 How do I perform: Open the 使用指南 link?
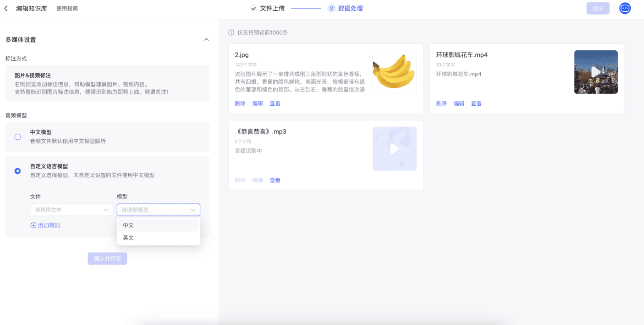click(67, 8)
